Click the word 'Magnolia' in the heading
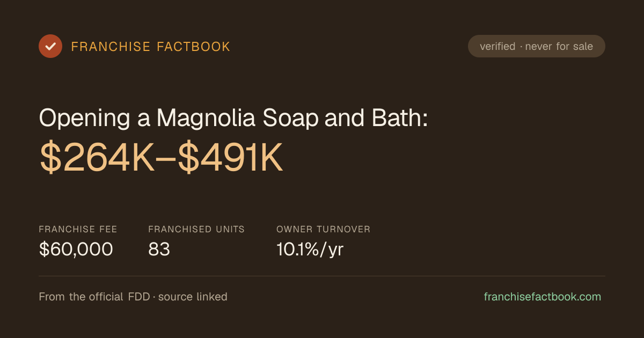Viewport: 644px width, 338px height. (x=206, y=118)
